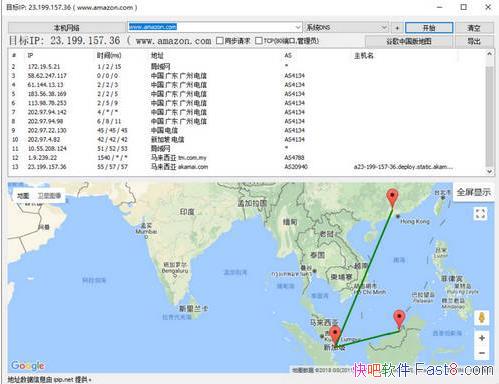Click the map pin near Hong Kong
This screenshot has height=384, width=499.
pos(393,198)
